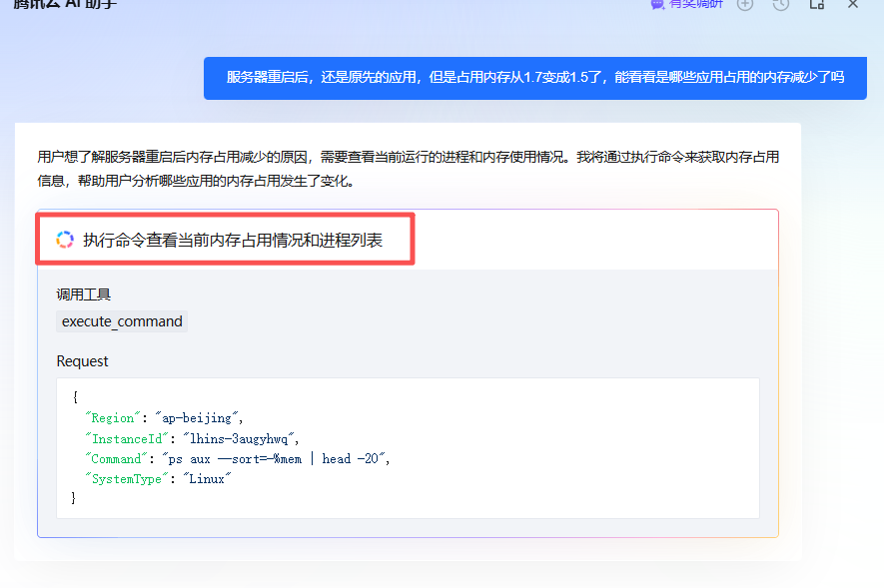Image resolution: width=884 pixels, height=588 pixels.
Task: Click the assistant's reasoning paragraph text
Action: point(408,169)
